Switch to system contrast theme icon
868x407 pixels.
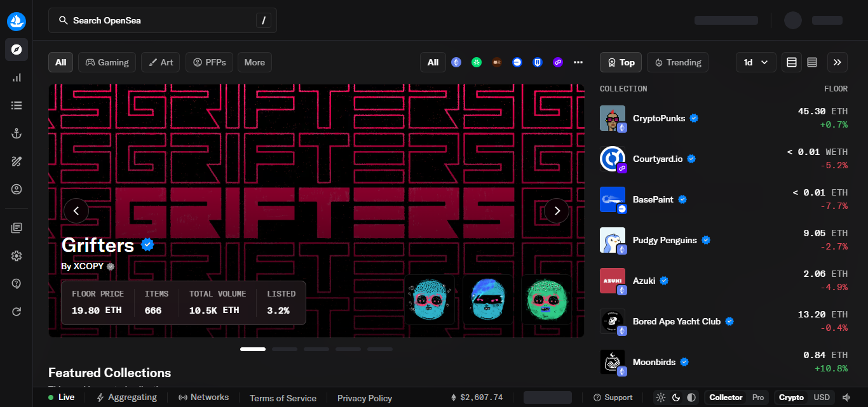point(691,397)
